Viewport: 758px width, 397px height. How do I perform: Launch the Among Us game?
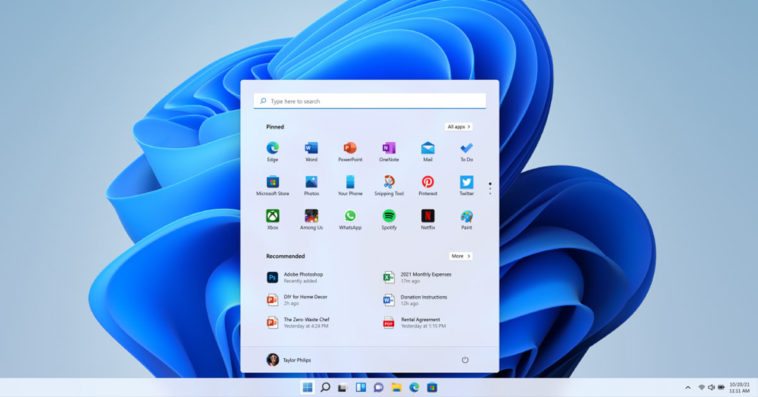pyautogui.click(x=311, y=220)
